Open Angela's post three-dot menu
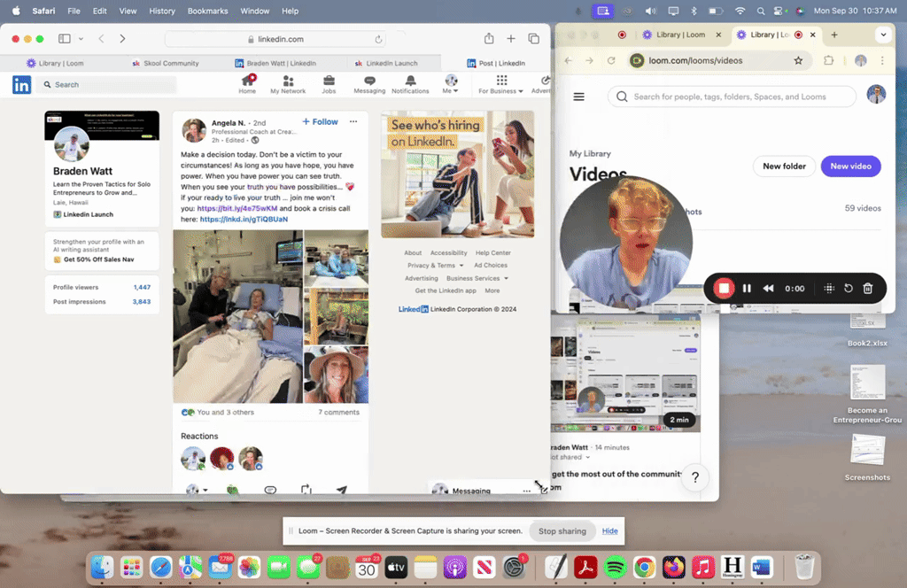The height and width of the screenshot is (588, 907). coord(353,121)
